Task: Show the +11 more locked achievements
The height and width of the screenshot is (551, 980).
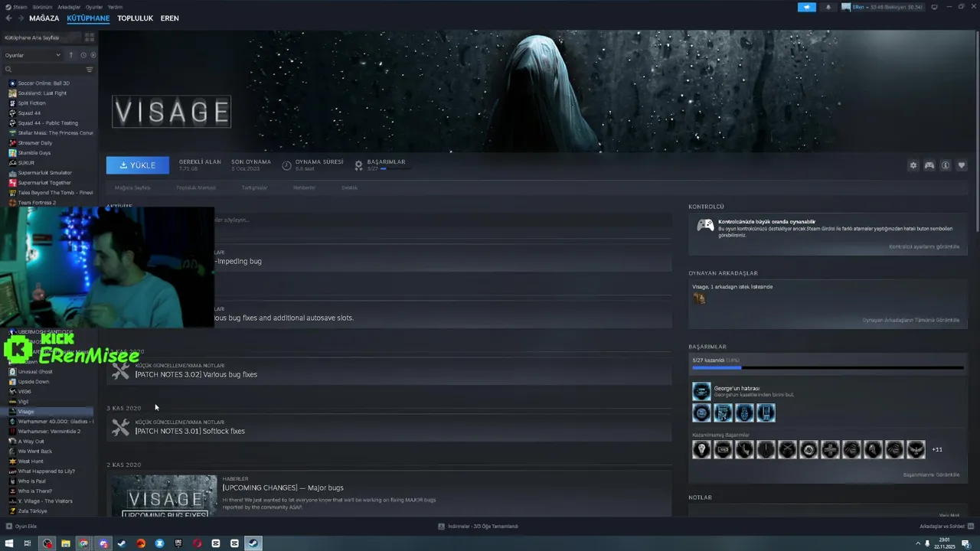Action: [937, 449]
